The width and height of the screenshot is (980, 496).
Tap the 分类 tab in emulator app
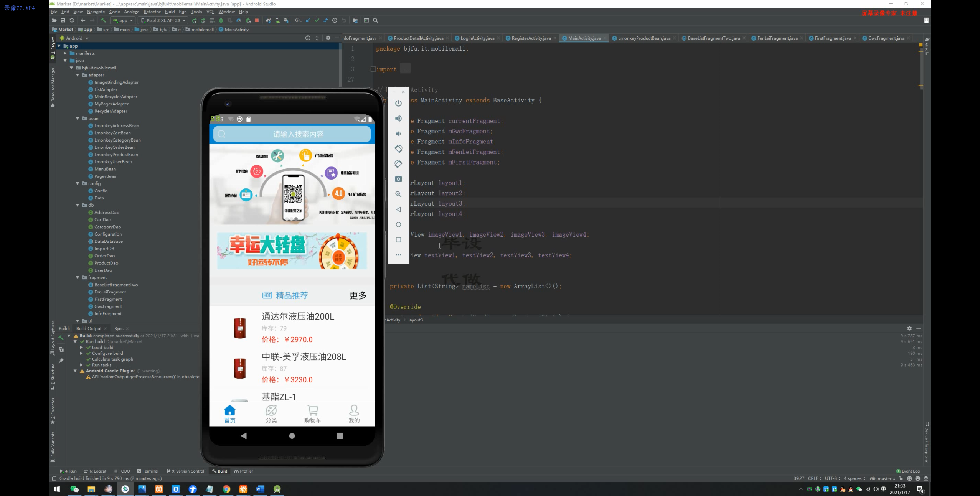point(271,414)
